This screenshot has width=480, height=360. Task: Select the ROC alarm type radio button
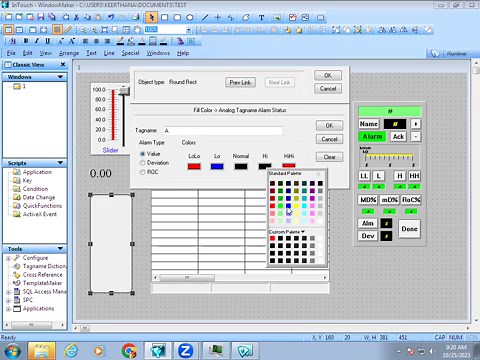[143, 172]
